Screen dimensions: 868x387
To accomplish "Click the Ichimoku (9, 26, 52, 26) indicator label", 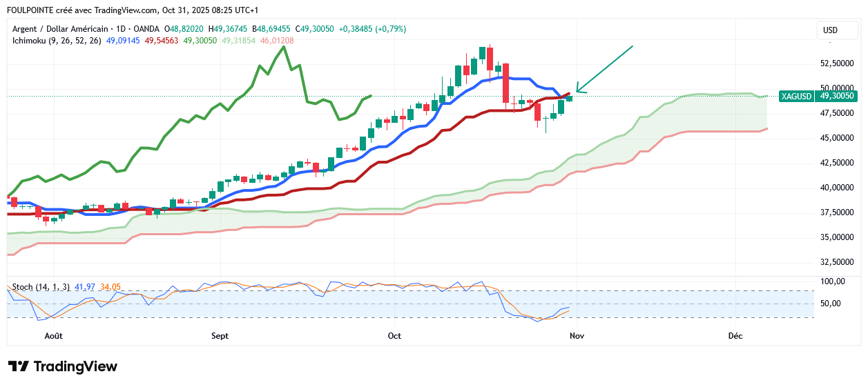I will [x=57, y=41].
